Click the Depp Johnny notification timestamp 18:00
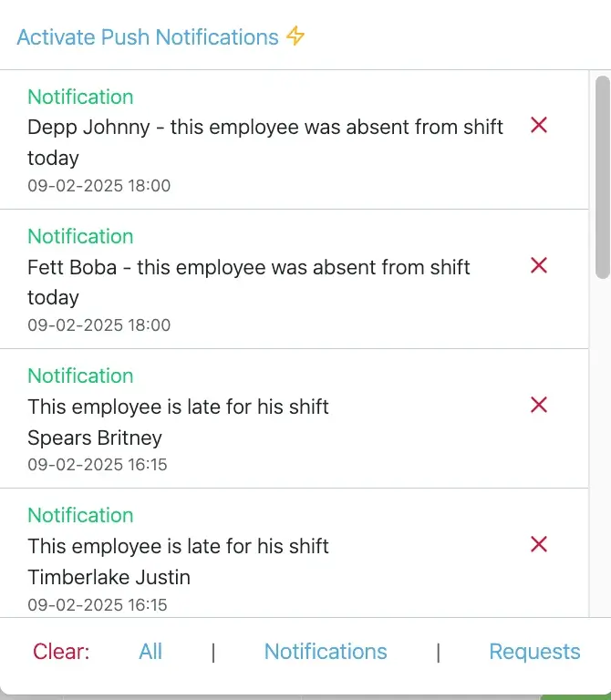This screenshot has height=700, width=611. pyautogui.click(x=98, y=186)
